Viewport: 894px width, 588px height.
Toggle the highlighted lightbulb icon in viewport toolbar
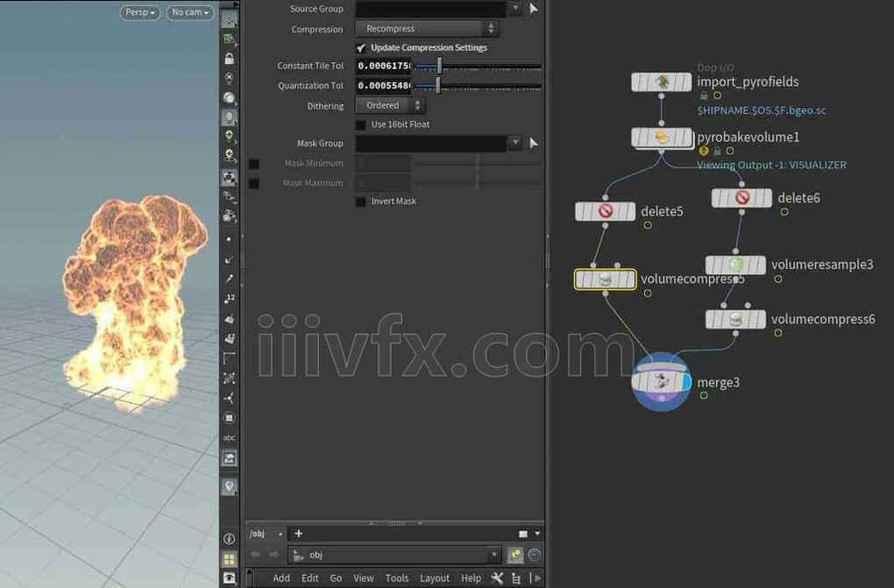pyautogui.click(x=230, y=118)
